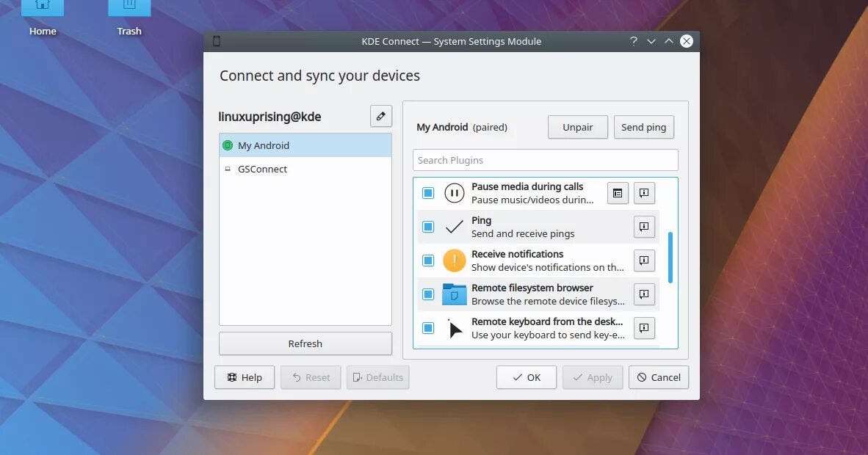This screenshot has width=868, height=455.
Task: Open the Home desktop icon
Action: (43, 18)
